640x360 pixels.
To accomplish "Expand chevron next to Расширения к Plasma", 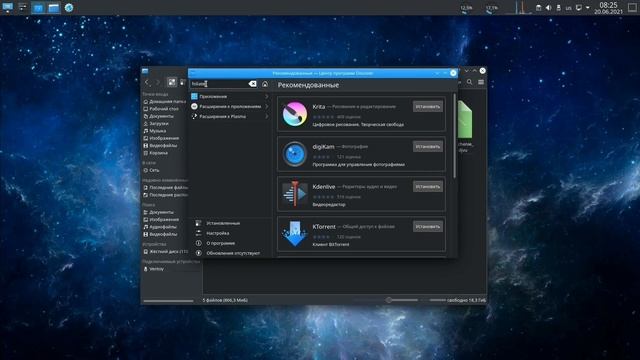I will (x=267, y=116).
